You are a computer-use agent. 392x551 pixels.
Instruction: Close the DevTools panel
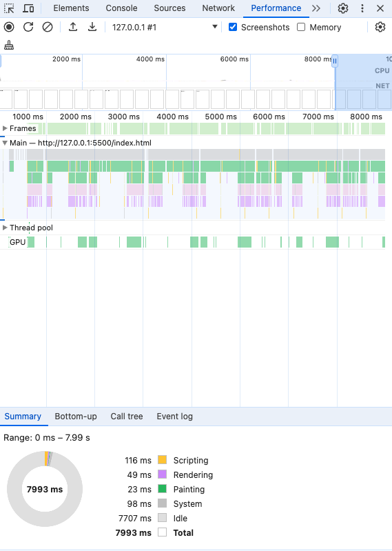380,8
